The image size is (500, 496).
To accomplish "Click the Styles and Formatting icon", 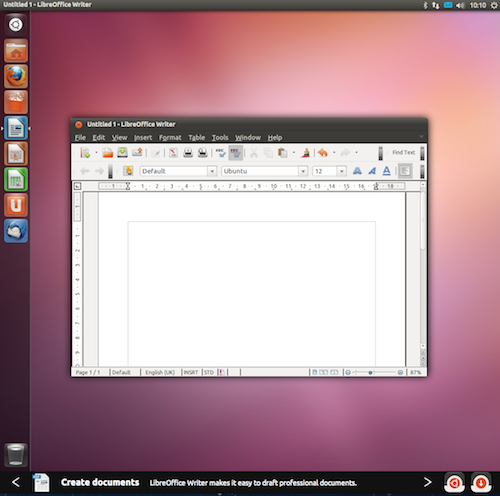I will coord(128,171).
